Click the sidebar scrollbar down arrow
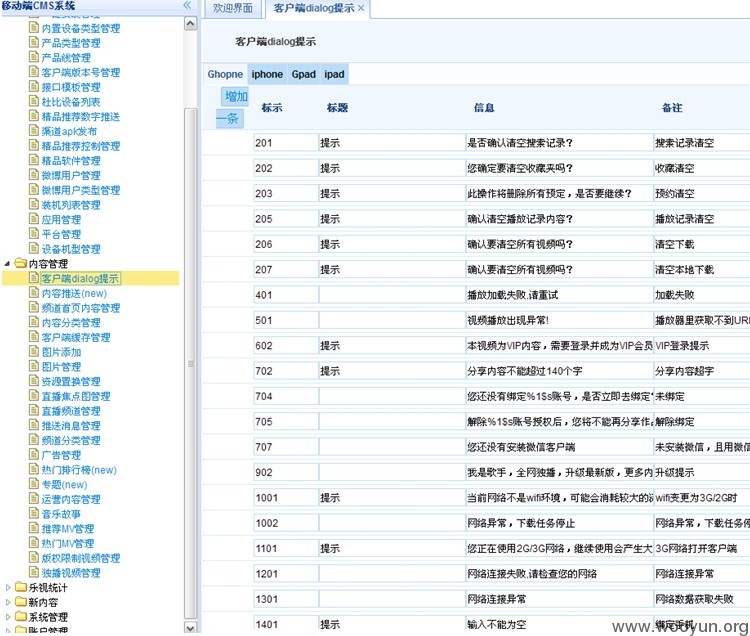 click(x=190, y=627)
